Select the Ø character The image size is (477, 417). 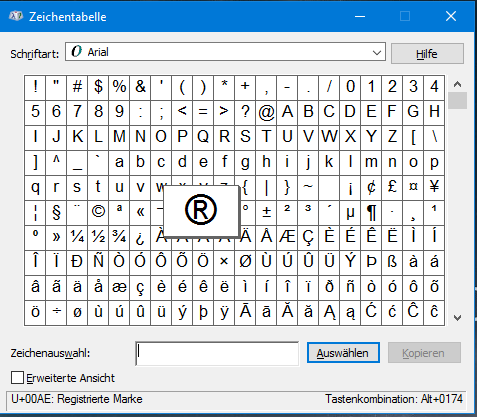tap(245, 263)
